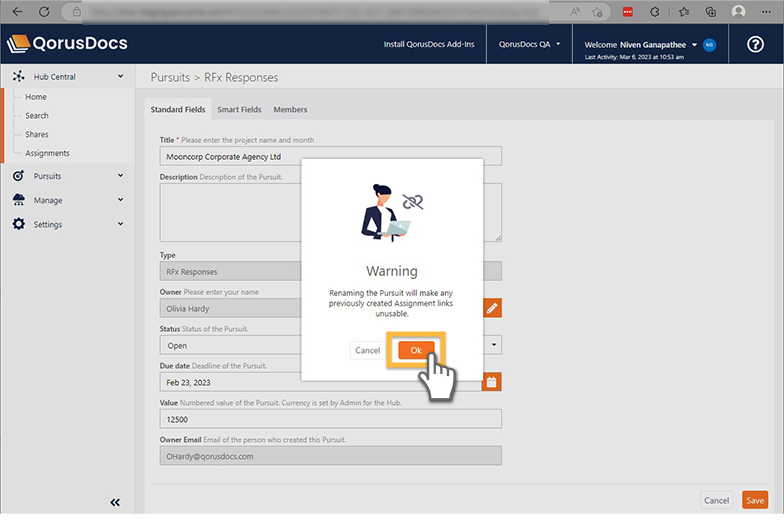
Task: Click the Owner Email field
Action: 330,456
